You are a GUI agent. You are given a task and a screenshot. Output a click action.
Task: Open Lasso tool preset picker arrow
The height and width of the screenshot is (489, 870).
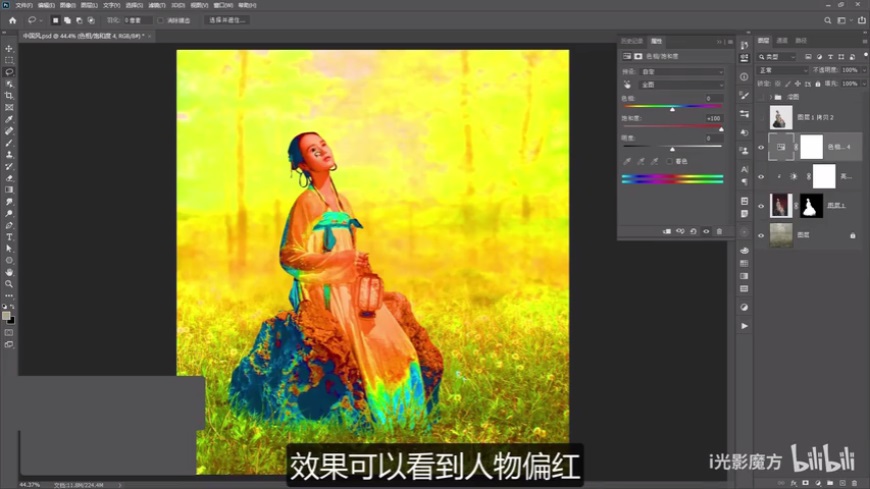[41, 21]
